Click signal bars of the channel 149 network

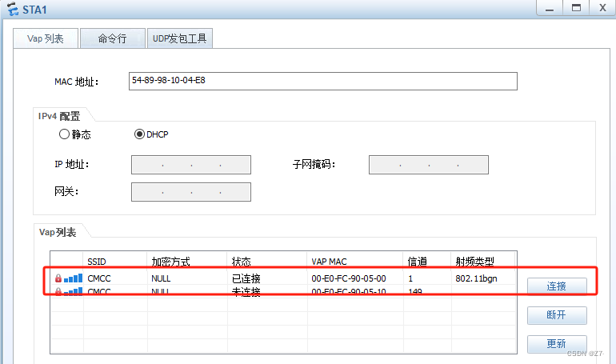pos(73,292)
